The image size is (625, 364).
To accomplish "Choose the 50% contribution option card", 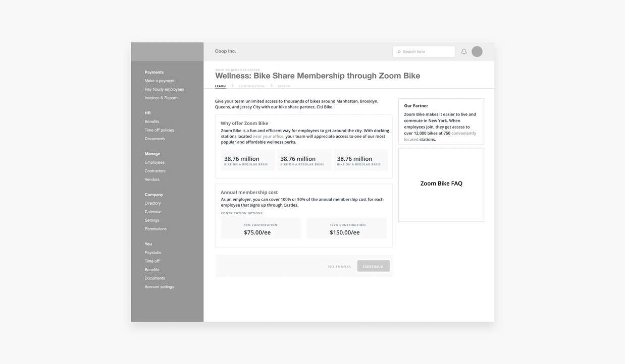I will click(x=261, y=228).
